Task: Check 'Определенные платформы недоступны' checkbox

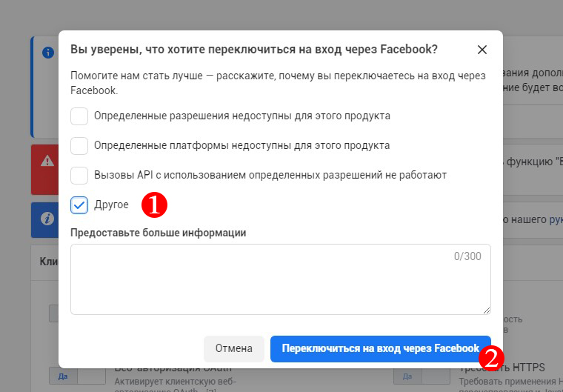Action: (x=79, y=145)
